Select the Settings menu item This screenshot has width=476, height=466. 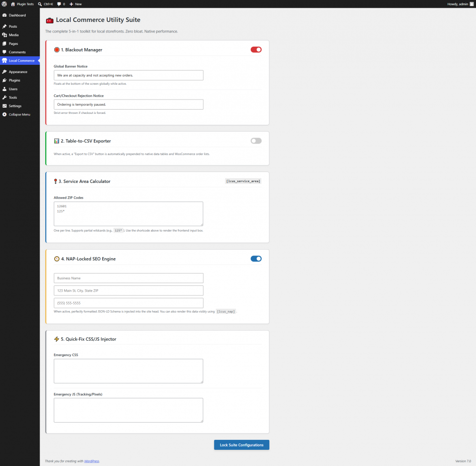click(x=20, y=106)
